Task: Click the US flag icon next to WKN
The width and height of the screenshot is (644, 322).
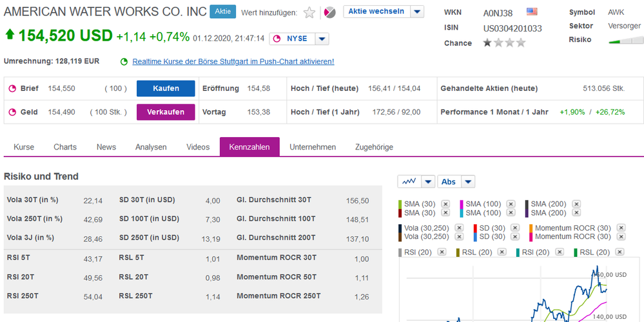Action: (x=532, y=12)
